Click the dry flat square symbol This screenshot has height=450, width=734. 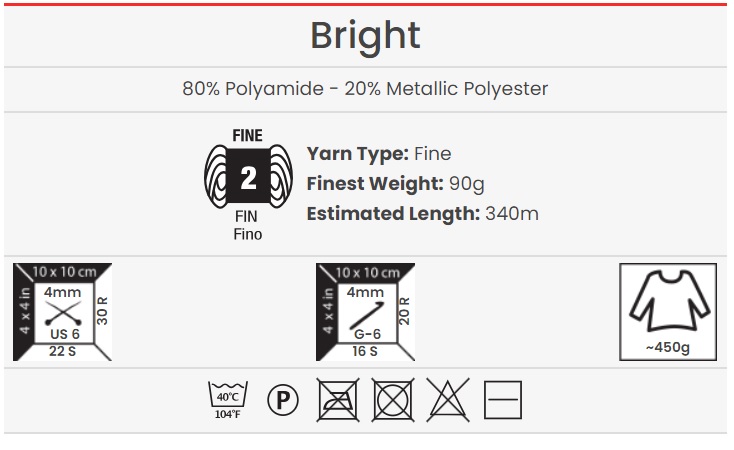[503, 400]
